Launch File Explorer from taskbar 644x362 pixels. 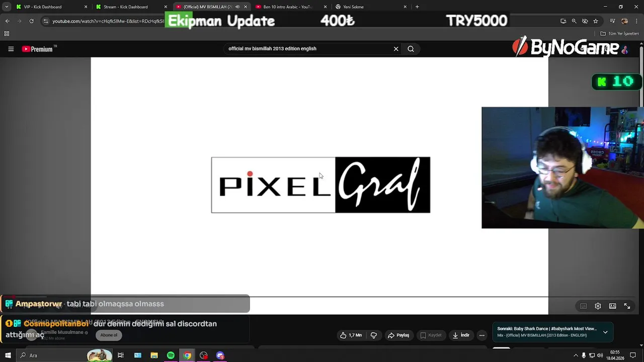[x=154, y=355]
